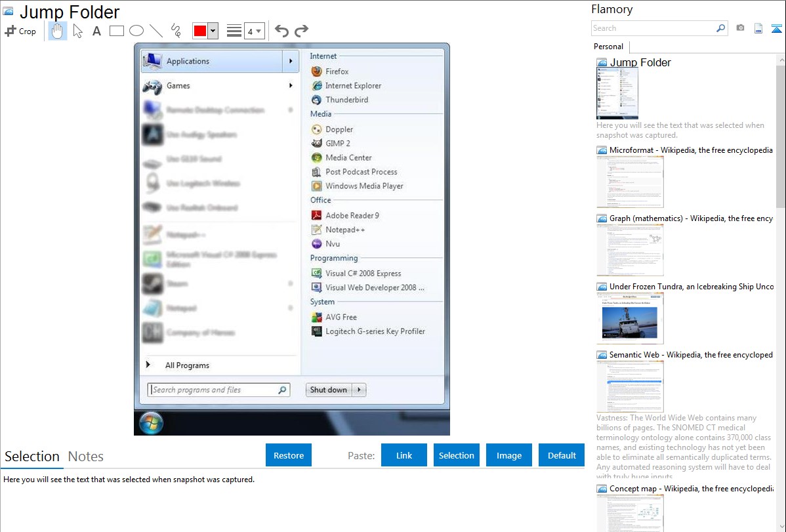Screen dimensions: 786x532
Task: Click the blue Selection paste button
Action: [x=456, y=455]
